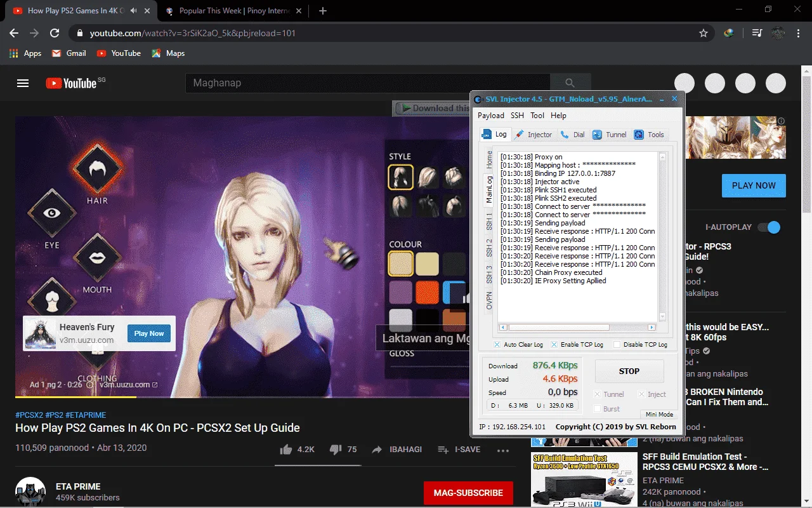The width and height of the screenshot is (812, 508).
Task: Pick the orange colour swatch in video
Action: point(428,293)
